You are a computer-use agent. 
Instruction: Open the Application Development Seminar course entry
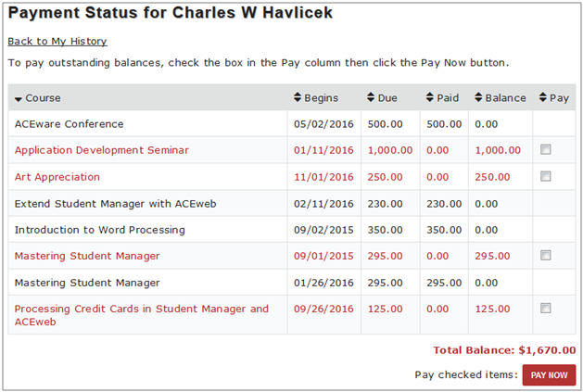pyautogui.click(x=102, y=150)
